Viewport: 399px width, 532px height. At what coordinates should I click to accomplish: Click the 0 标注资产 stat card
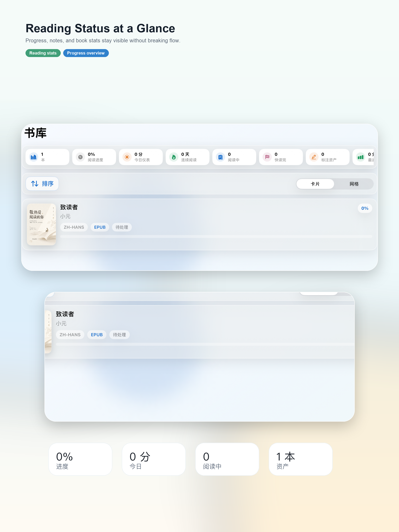click(x=327, y=157)
